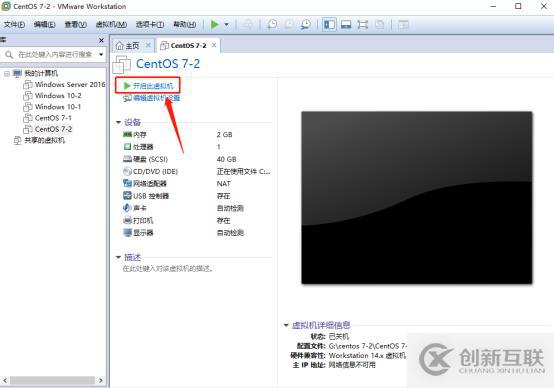Click the 显示器 display icon
Screen dimensions: 554x388
[127, 233]
